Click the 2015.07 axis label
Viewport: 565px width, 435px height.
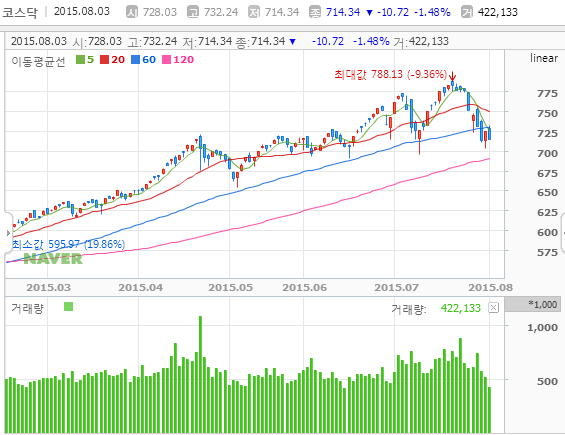tap(396, 288)
